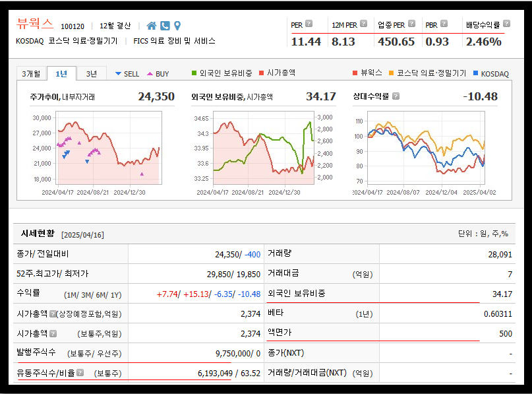Click the 시세현황 section heading

click(38, 234)
